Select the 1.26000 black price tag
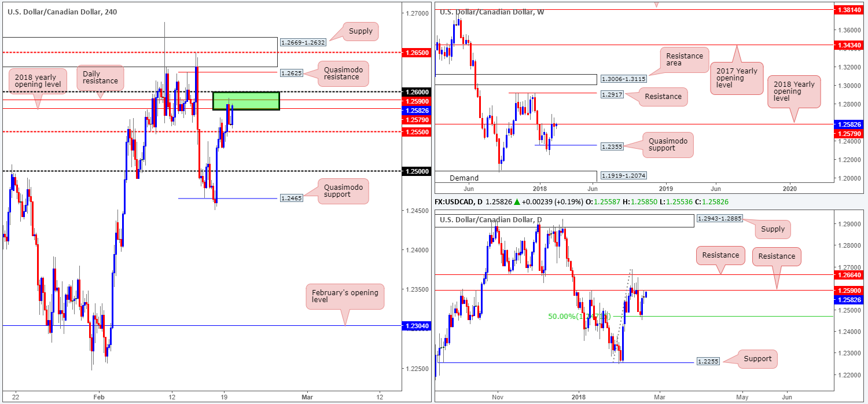Image resolution: width=868 pixels, height=404 pixels. 415,92
